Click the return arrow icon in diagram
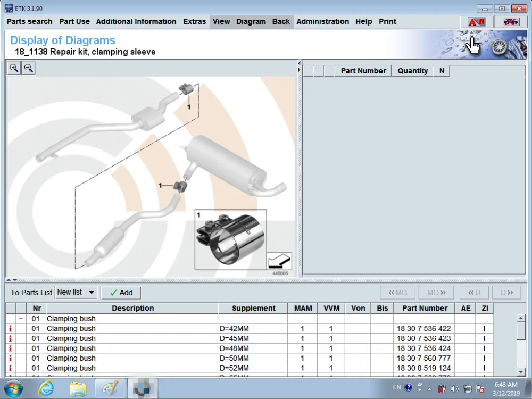The image size is (532, 399). 280,261
